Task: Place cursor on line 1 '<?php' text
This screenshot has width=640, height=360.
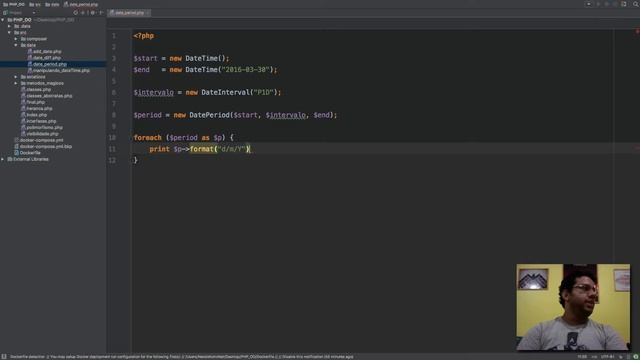Action: click(143, 36)
